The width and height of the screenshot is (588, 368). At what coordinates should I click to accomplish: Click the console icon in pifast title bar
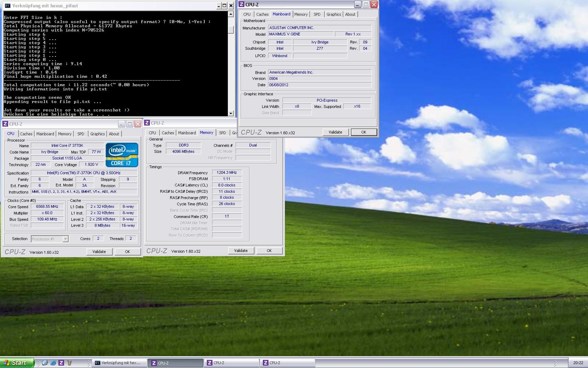tap(7, 6)
